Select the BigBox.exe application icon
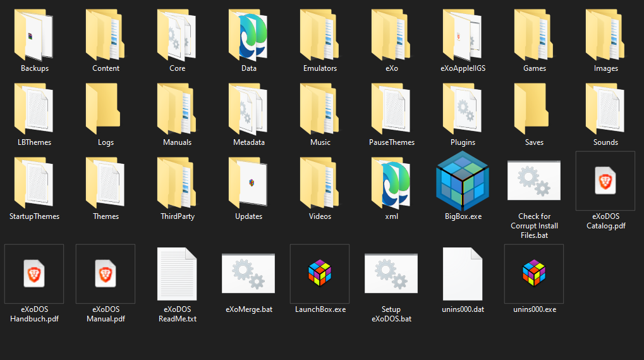The image size is (644, 360). [463, 182]
